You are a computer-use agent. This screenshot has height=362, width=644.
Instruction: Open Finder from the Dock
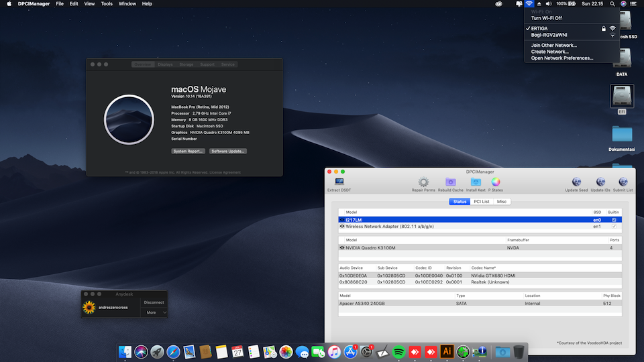click(x=125, y=352)
